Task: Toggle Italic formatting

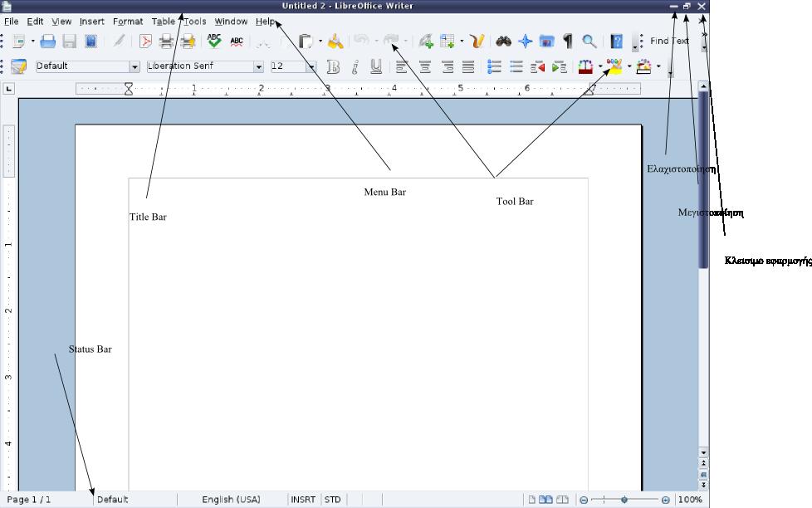Action: click(x=355, y=66)
